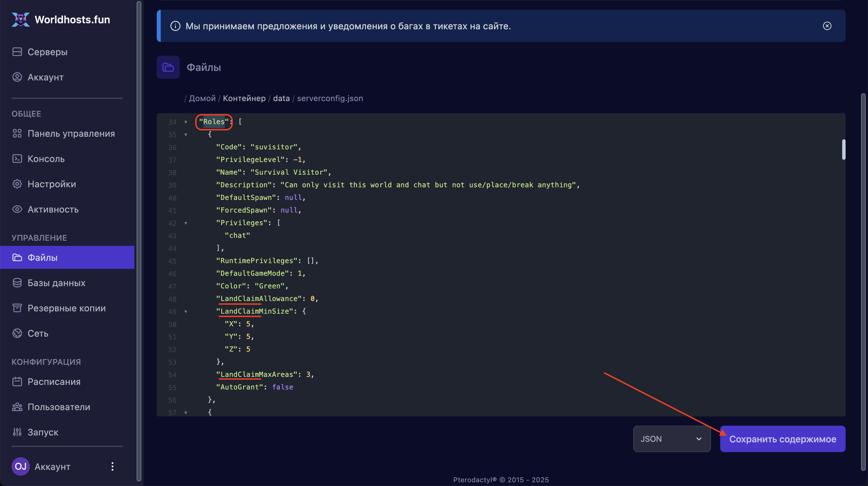Collapse the Roles array at line 34

coord(186,122)
